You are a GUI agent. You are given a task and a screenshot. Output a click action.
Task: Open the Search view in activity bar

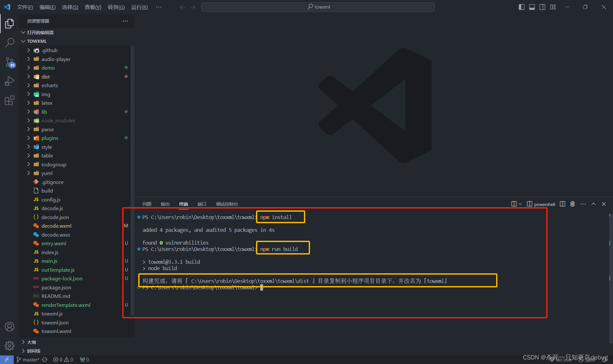coord(10,42)
